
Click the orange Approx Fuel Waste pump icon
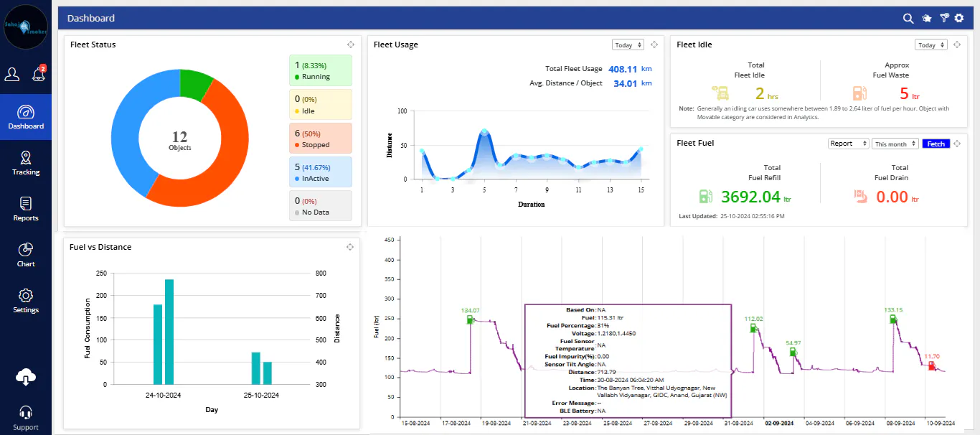coord(859,93)
